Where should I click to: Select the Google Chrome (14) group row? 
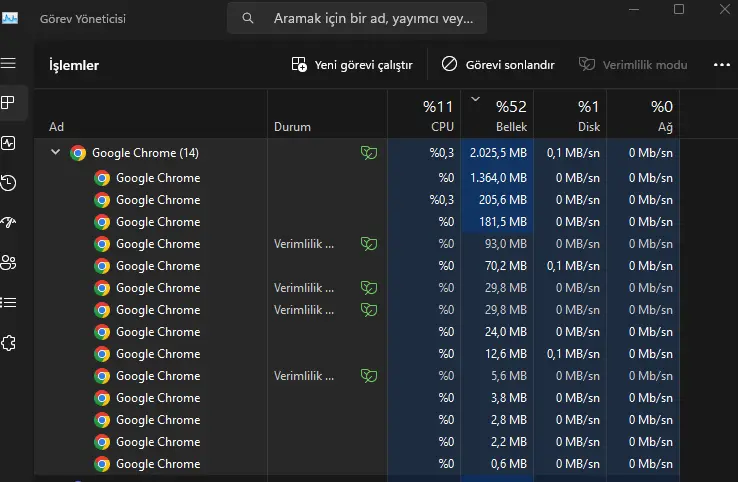coord(357,153)
